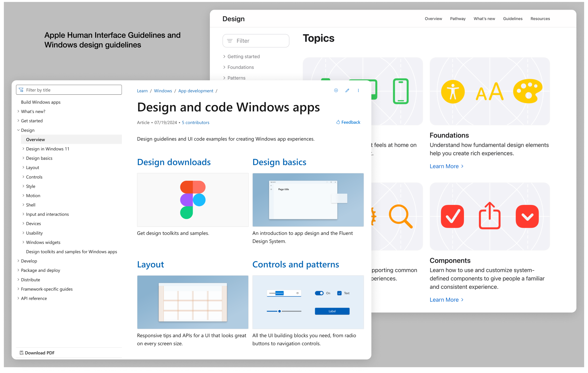Select Overview in the Windows sidebar
Image resolution: width=588 pixels, height=373 pixels.
coord(71,140)
